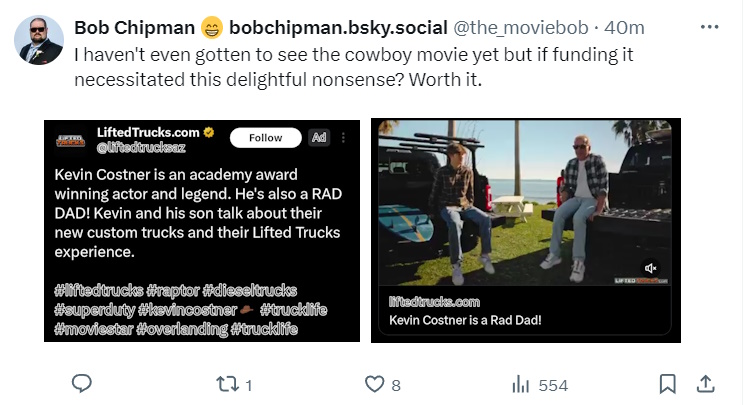745x405 pixels.
Task: Click the "Kevin Costner is a Rad Dad!" title
Action: 465,320
